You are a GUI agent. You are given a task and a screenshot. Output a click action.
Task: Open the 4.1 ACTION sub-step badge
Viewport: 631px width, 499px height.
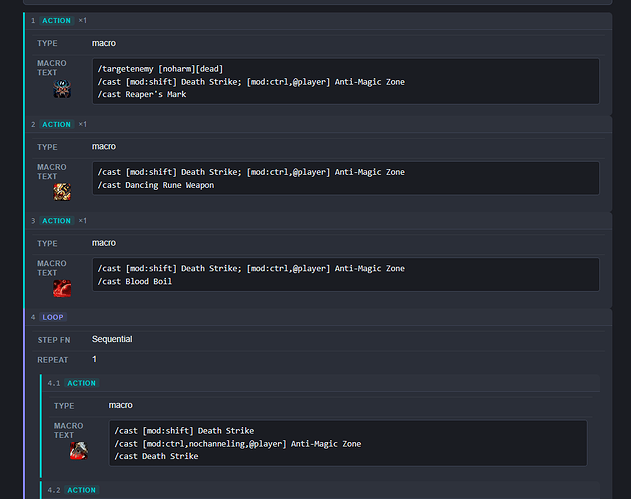coord(81,383)
